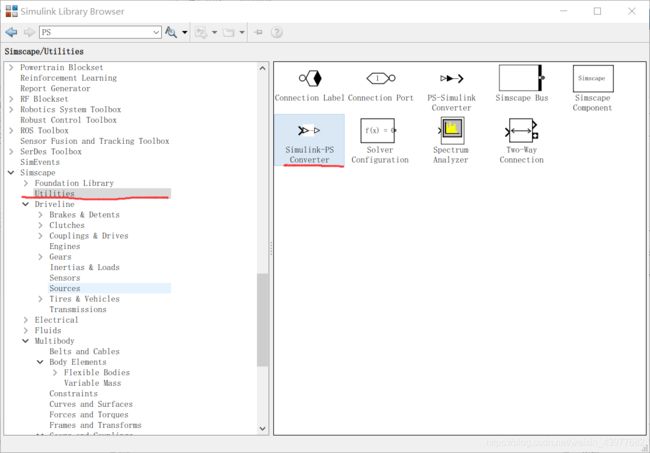Select the Connection Port block

381,86
